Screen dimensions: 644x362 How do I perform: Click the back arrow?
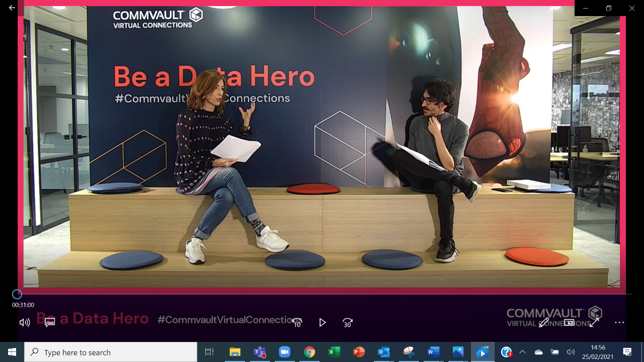pos(12,8)
